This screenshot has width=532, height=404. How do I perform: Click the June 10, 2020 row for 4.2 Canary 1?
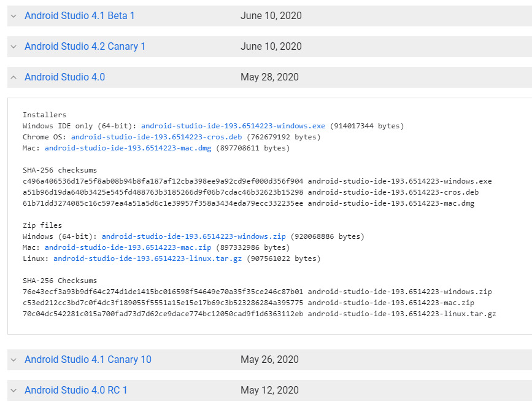368,46
